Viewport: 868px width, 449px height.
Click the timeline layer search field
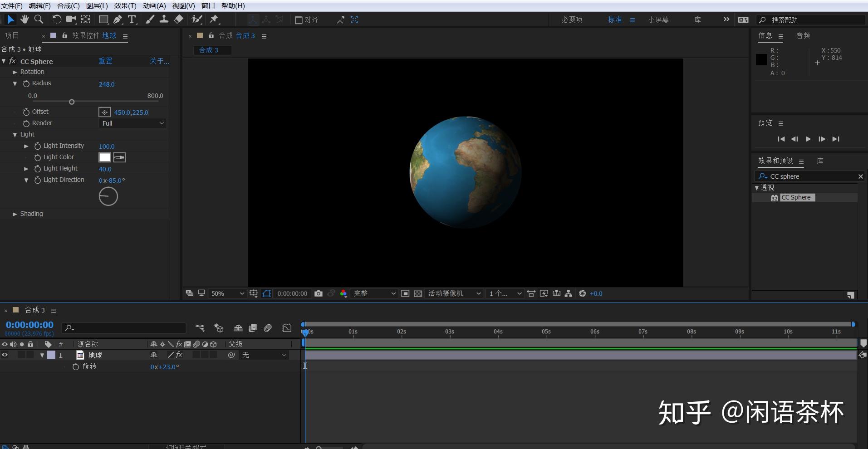point(125,328)
